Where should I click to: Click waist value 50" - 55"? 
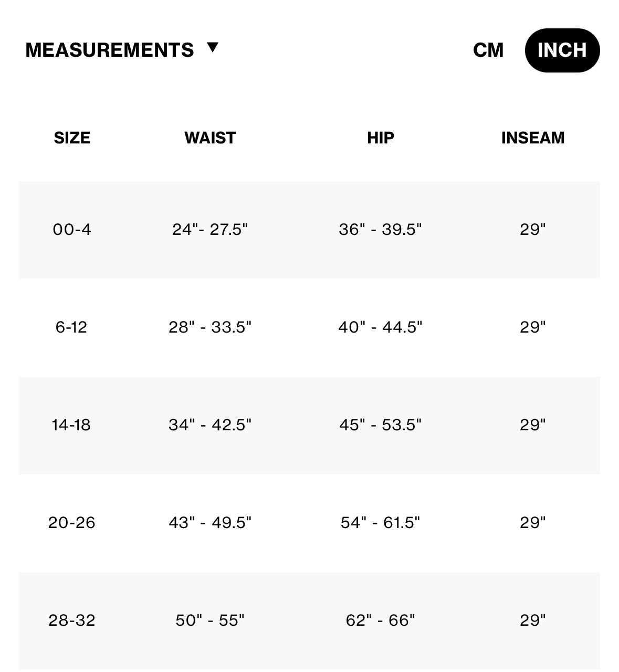pyautogui.click(x=210, y=620)
